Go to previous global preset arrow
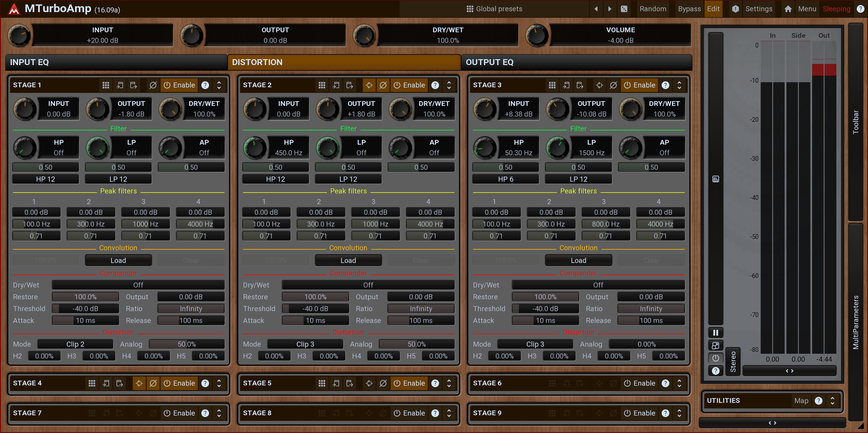 tap(596, 9)
